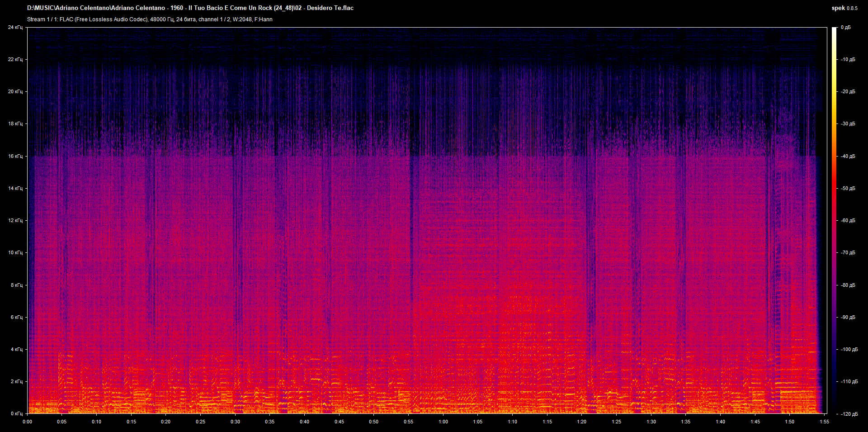The width and height of the screenshot is (868, 432).
Task: Click the 12 кГц frequency axis label
Action: (x=15, y=221)
